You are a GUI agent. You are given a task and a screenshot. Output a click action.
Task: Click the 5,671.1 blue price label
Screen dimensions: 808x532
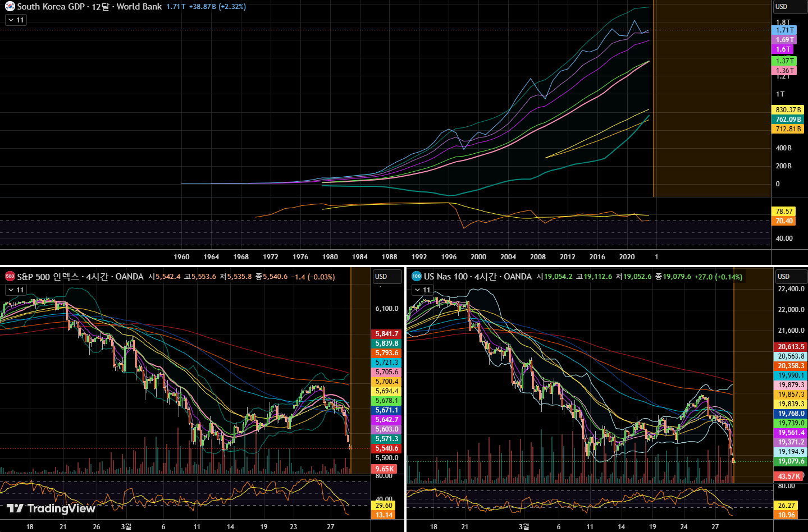[x=386, y=410]
